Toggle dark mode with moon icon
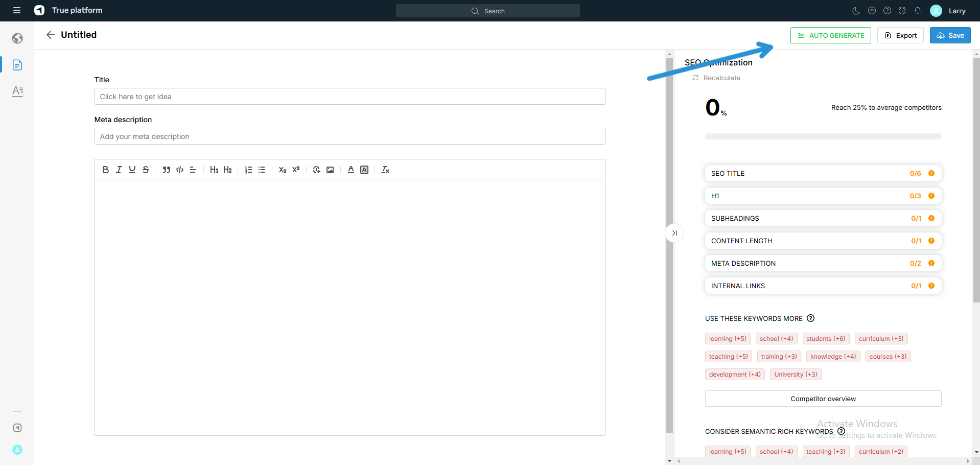Image resolution: width=980 pixels, height=465 pixels. pyautogui.click(x=856, y=11)
